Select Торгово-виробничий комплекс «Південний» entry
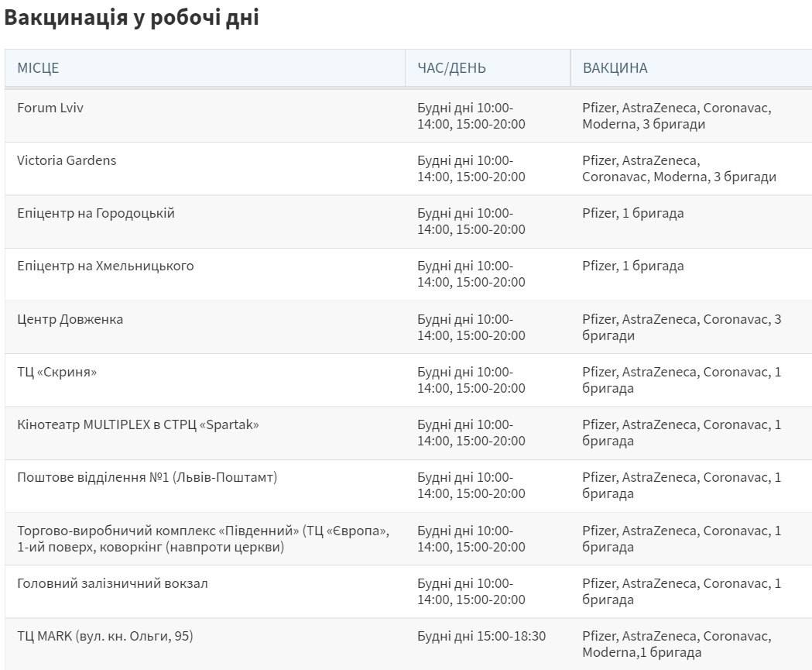The image size is (812, 670). [x=203, y=539]
